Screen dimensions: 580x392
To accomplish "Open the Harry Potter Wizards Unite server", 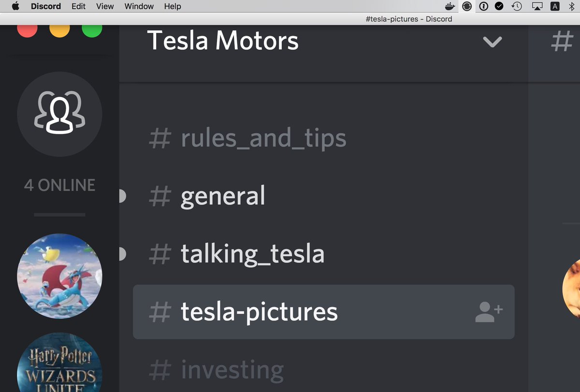I will [x=59, y=362].
